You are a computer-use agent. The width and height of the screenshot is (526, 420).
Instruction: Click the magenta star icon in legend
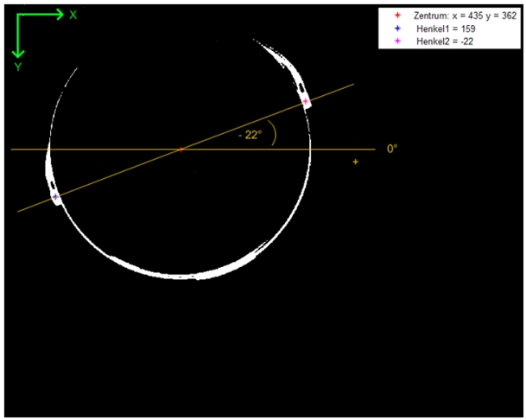click(396, 41)
